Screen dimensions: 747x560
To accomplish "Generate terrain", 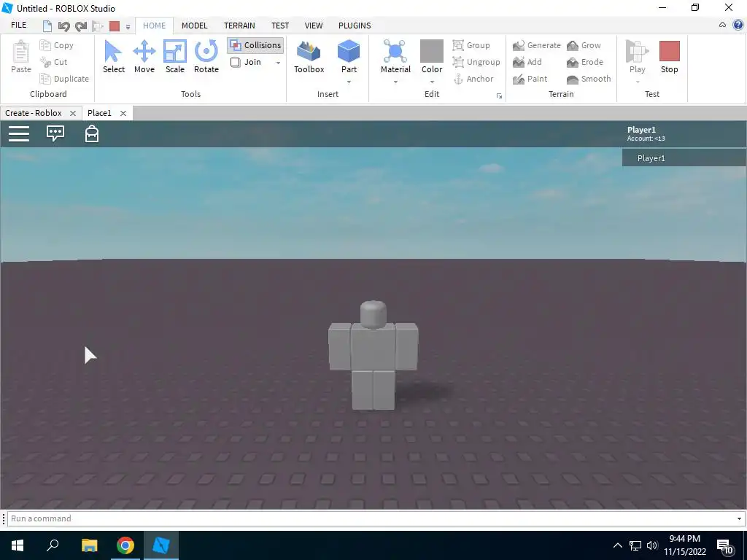I will [537, 45].
